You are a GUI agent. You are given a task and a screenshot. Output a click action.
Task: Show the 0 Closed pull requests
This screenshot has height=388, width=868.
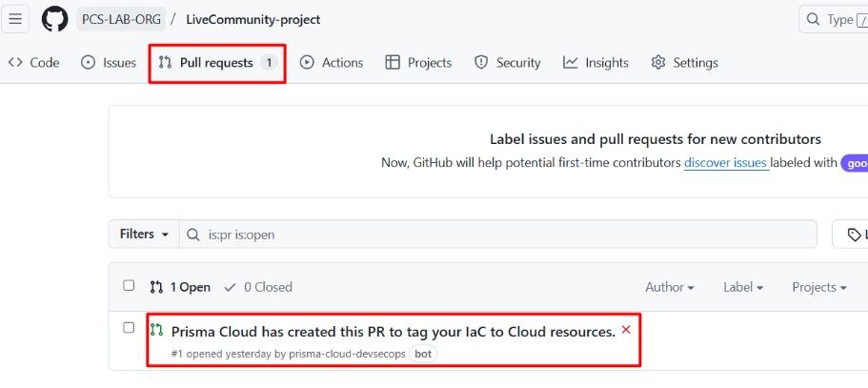pyautogui.click(x=258, y=287)
